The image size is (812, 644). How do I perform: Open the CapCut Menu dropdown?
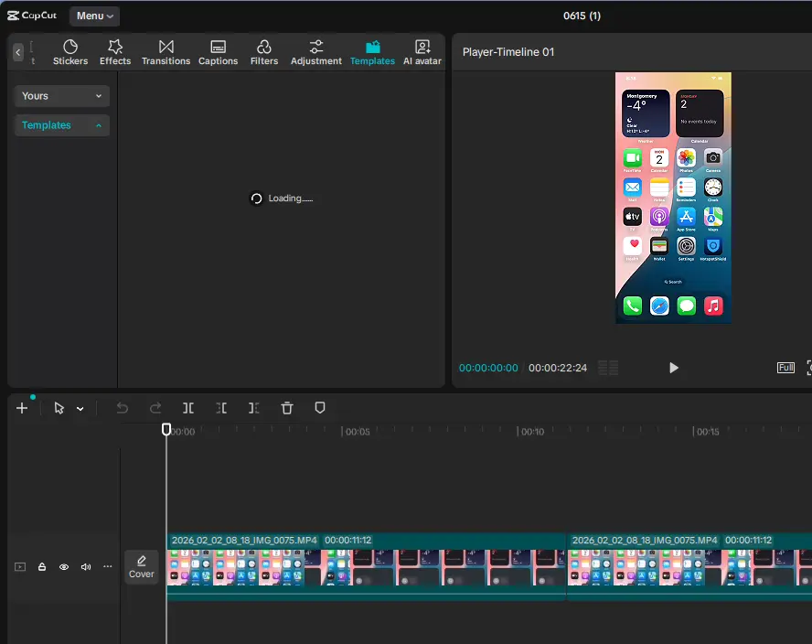tap(95, 16)
